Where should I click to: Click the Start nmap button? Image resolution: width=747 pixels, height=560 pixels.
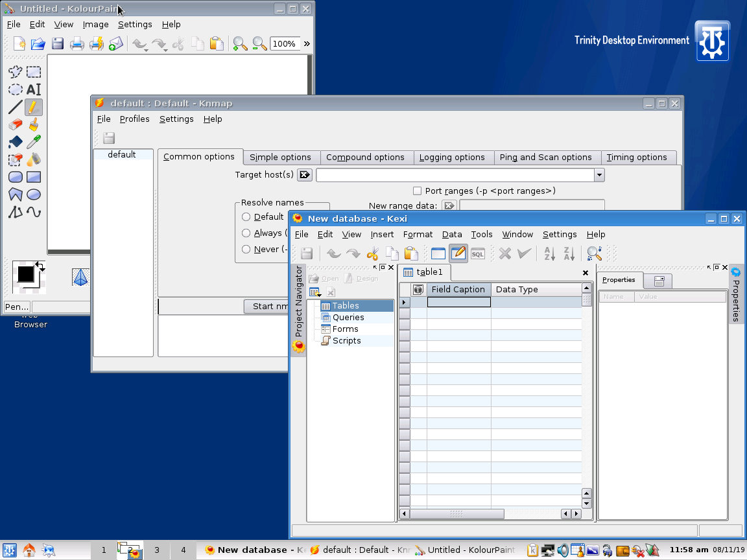267,306
